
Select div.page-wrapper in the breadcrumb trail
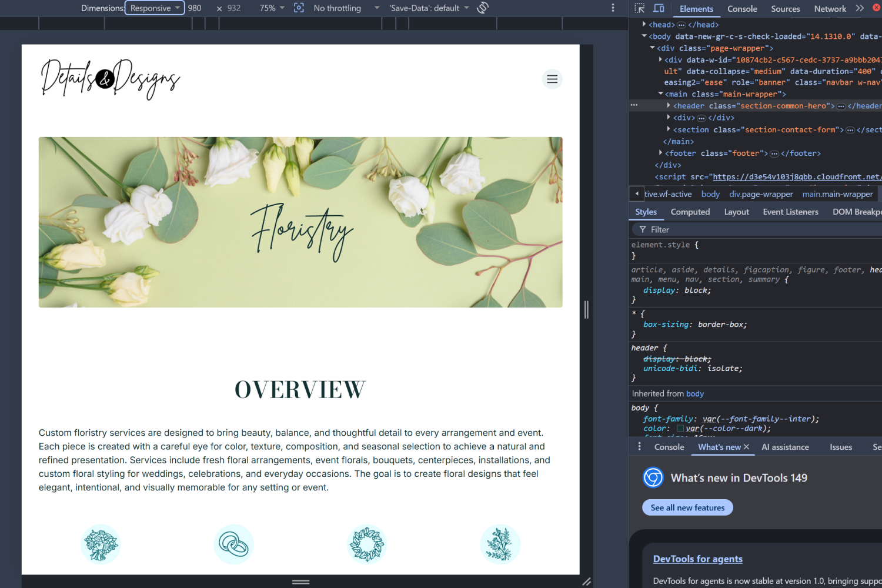(761, 194)
